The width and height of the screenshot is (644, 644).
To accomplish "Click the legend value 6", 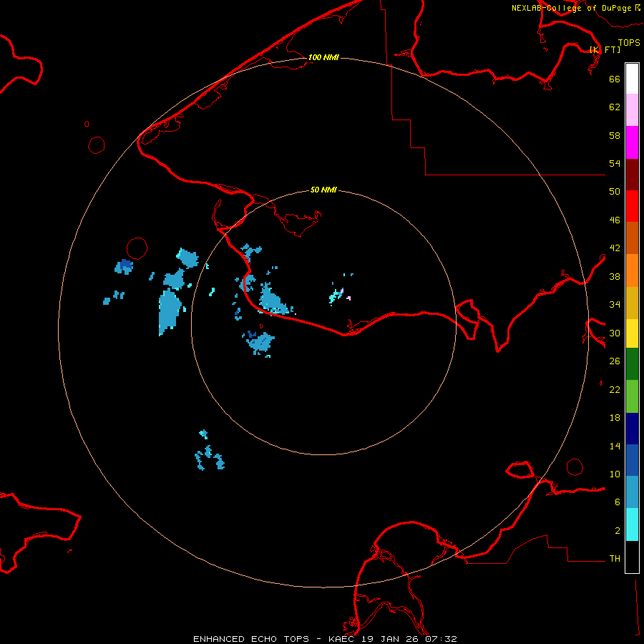I will 618,502.
